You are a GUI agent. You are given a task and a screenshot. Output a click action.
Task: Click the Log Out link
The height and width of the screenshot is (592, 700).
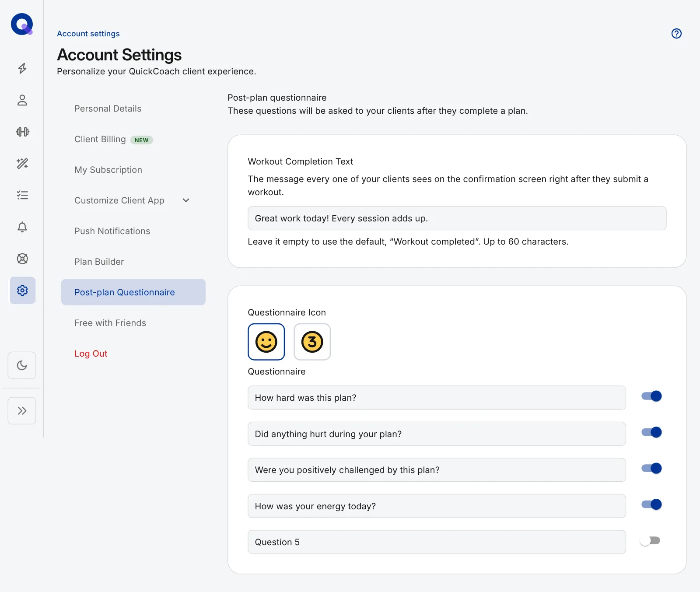click(x=91, y=354)
